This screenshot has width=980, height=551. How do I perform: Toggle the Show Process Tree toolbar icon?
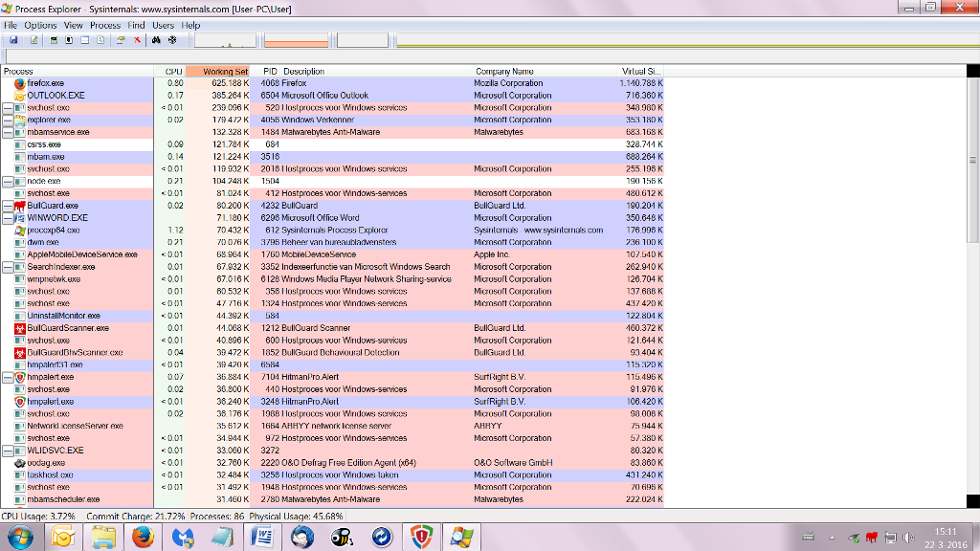(x=69, y=40)
